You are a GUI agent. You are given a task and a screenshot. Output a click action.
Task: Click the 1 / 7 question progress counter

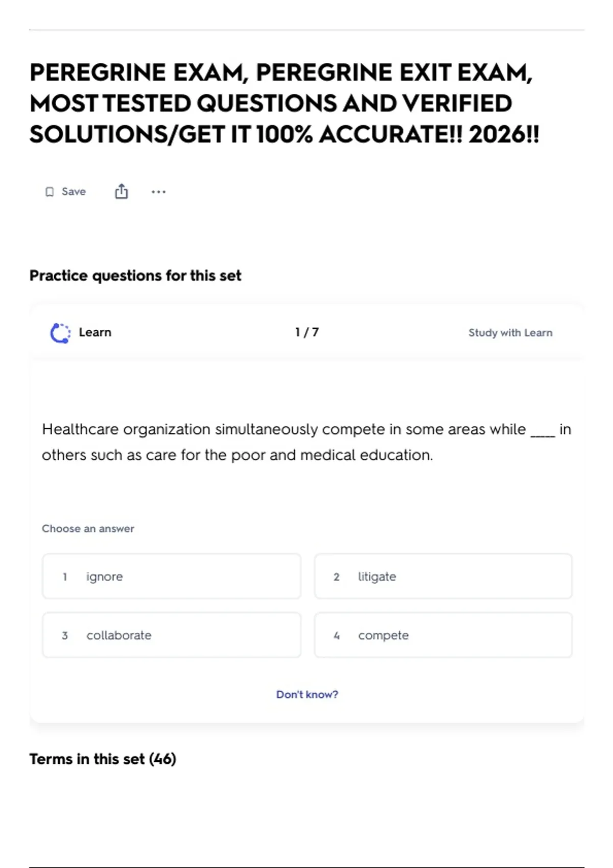point(307,332)
